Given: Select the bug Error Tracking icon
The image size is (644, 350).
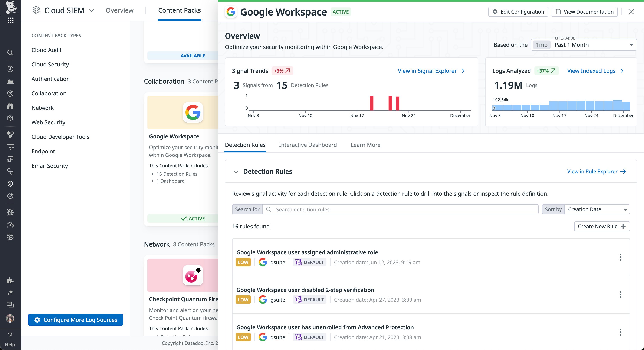Looking at the screenshot, I should 10,212.
